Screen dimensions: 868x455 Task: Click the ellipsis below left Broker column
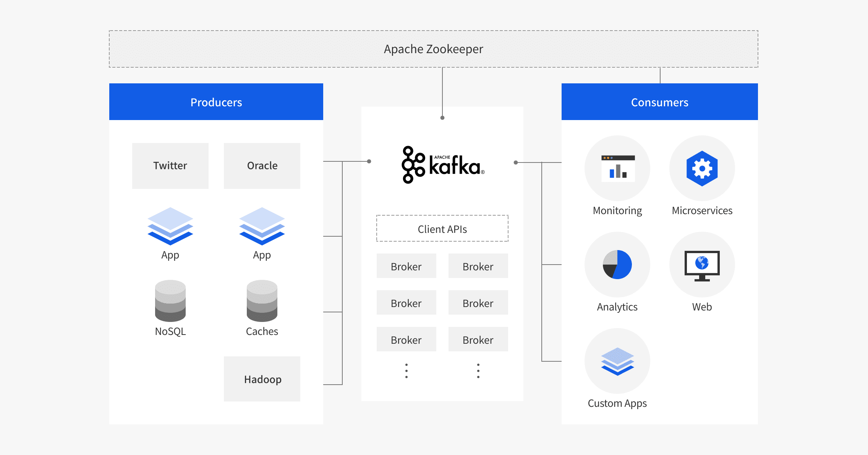click(x=406, y=371)
